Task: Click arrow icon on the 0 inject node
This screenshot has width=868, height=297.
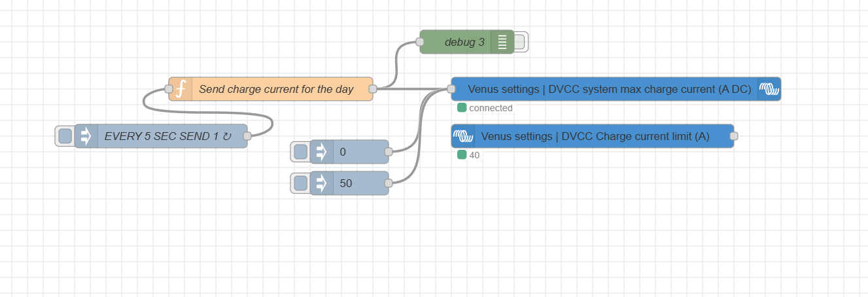Action: tap(321, 152)
